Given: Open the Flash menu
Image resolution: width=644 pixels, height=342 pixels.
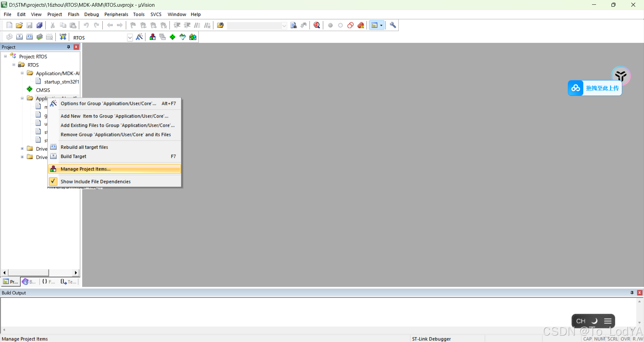Looking at the screenshot, I should click(x=73, y=14).
